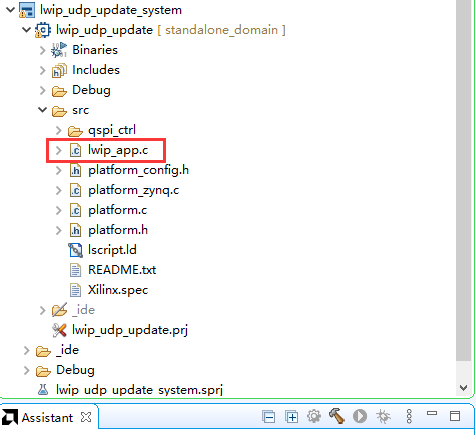Switch to the Assistant tab
This screenshot has width=476, height=435.
tap(47, 417)
